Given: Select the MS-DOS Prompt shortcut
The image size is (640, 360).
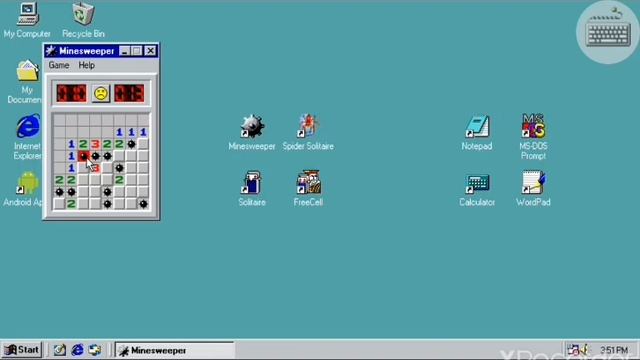Looking at the screenshot, I should pos(533,136).
